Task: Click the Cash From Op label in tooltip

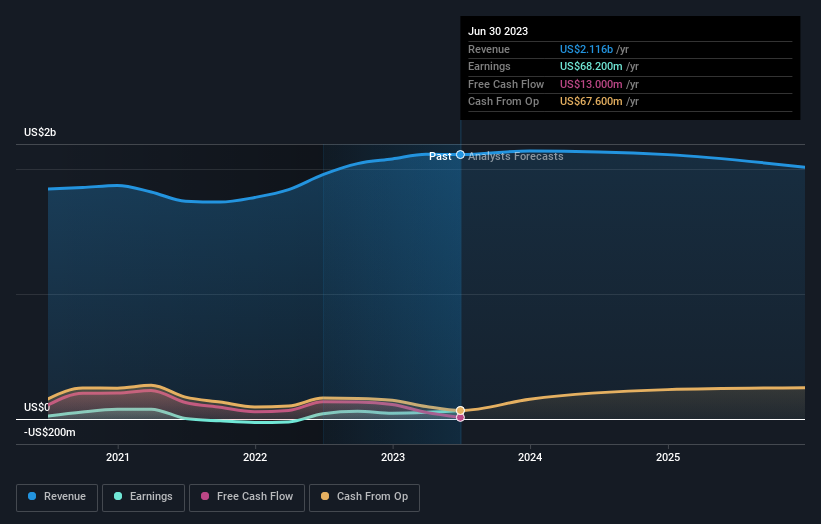Action: pos(503,102)
